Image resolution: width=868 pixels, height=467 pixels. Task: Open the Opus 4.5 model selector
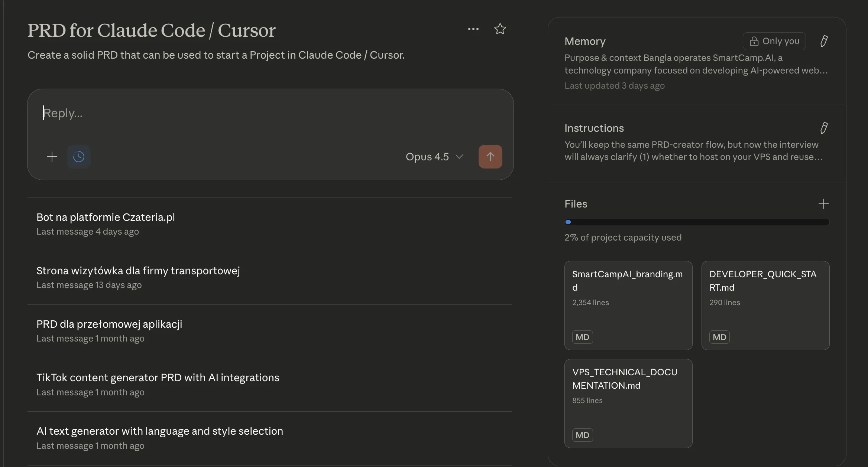point(434,157)
